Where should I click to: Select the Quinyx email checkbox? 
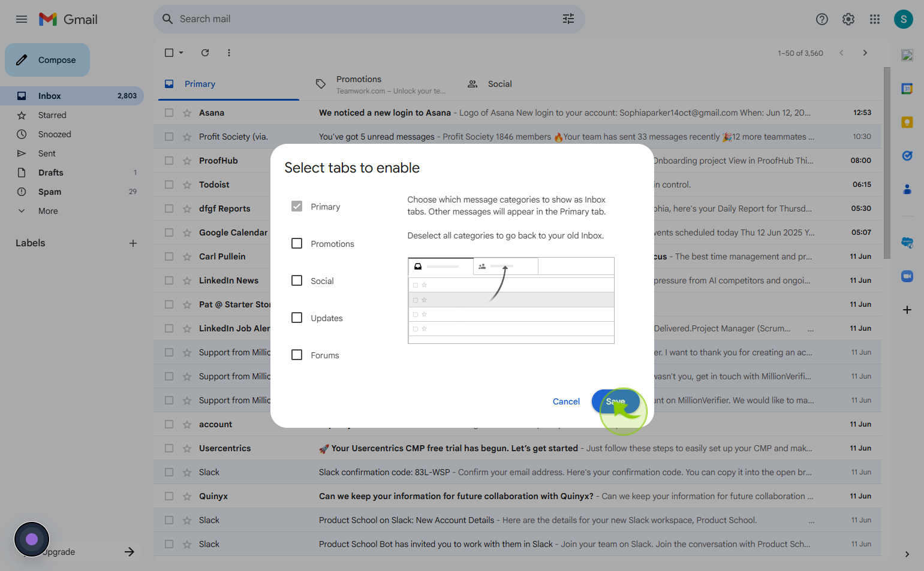click(x=169, y=496)
